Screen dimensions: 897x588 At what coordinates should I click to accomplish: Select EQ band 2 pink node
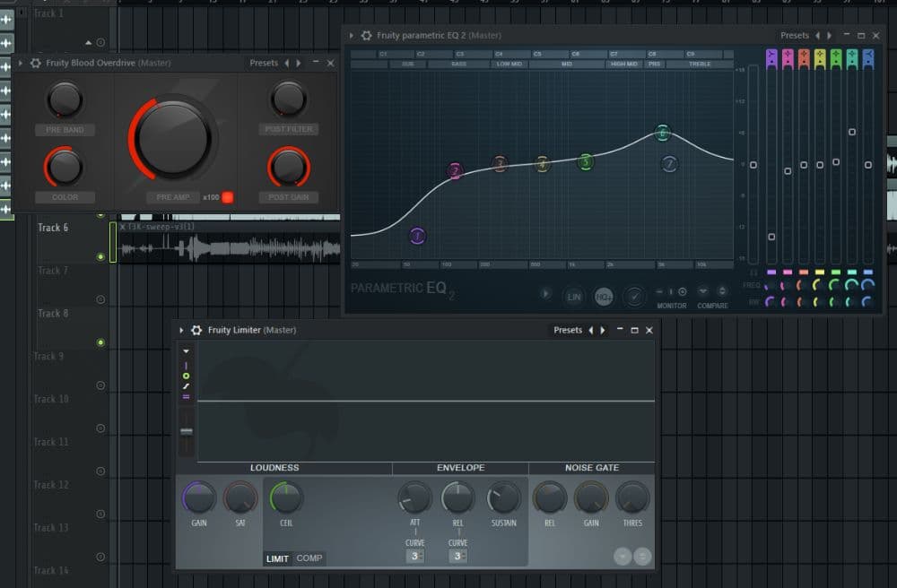pos(455,171)
